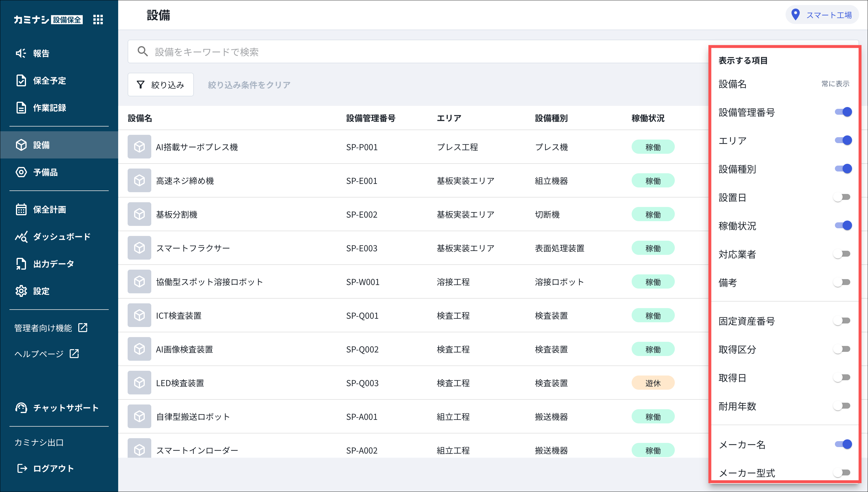This screenshot has height=492, width=868.
Task: Click the 予備品 spare parts icon
Action: click(21, 172)
